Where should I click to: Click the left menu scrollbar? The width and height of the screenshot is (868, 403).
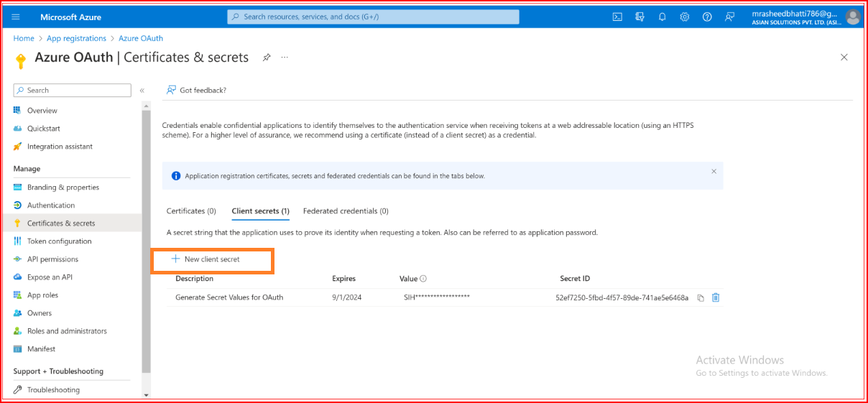point(147,241)
